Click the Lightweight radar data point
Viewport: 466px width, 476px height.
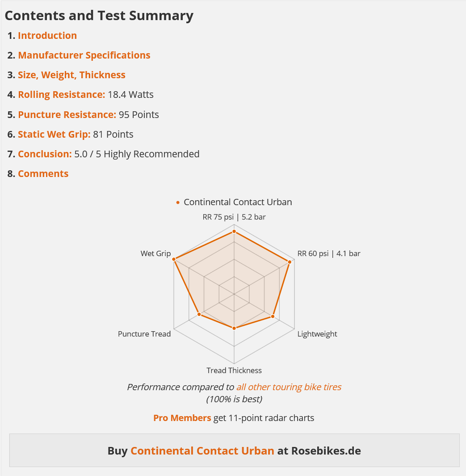point(273,316)
